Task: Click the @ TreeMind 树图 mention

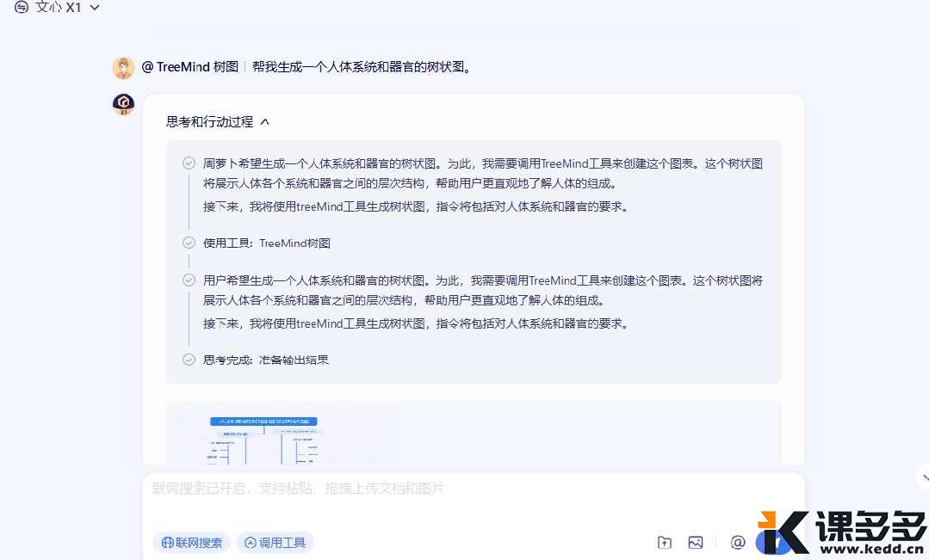Action: point(189,67)
